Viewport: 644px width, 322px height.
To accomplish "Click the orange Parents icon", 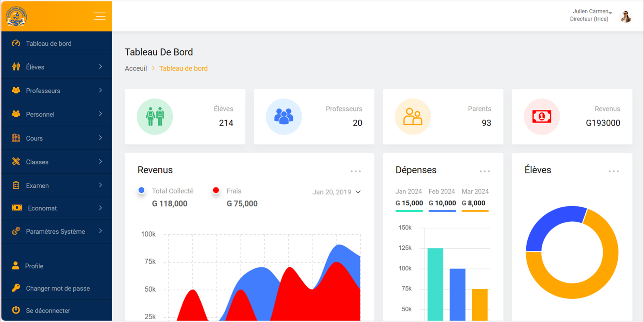I will coord(413,117).
